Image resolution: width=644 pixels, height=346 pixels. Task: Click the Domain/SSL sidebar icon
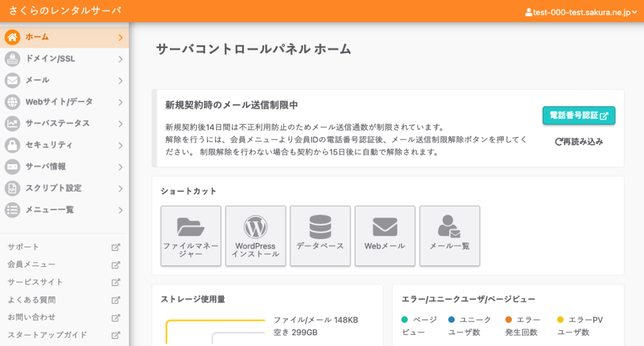(13, 59)
